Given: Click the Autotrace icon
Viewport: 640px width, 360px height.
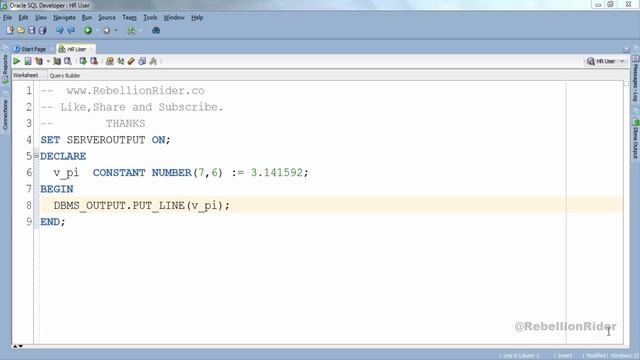Looking at the screenshot, I should [x=57, y=61].
